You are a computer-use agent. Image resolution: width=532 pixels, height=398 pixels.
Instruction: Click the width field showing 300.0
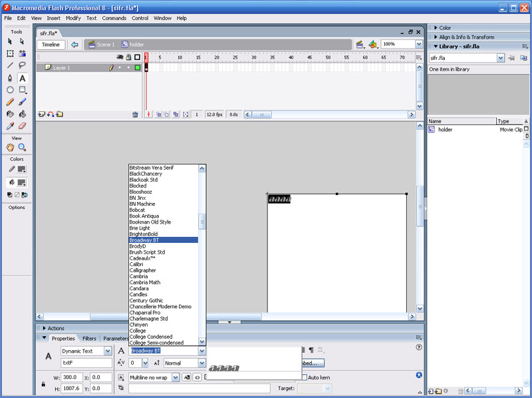[72, 377]
